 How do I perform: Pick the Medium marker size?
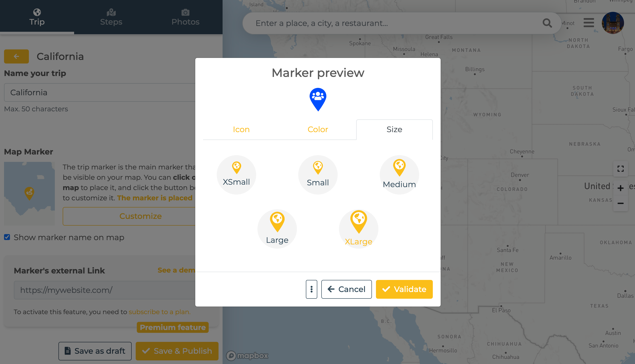[x=399, y=174]
